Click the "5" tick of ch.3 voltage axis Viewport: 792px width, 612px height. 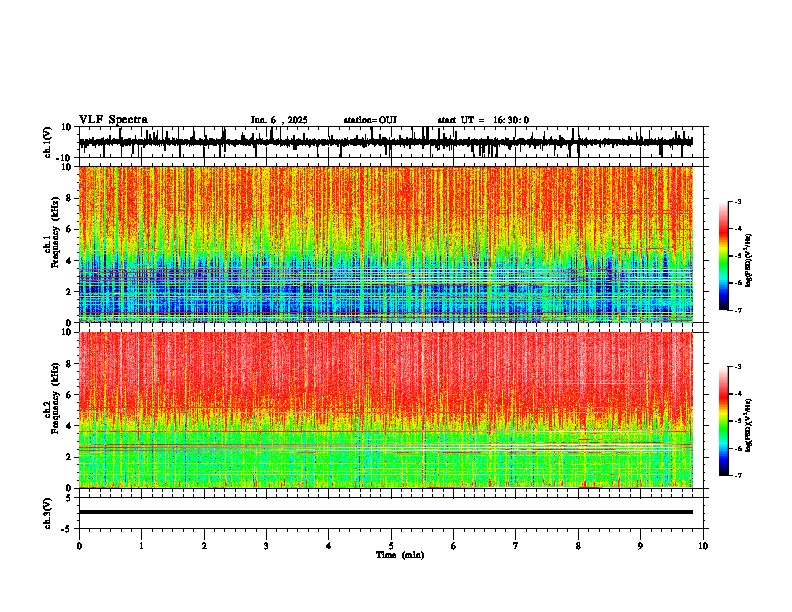(69, 498)
